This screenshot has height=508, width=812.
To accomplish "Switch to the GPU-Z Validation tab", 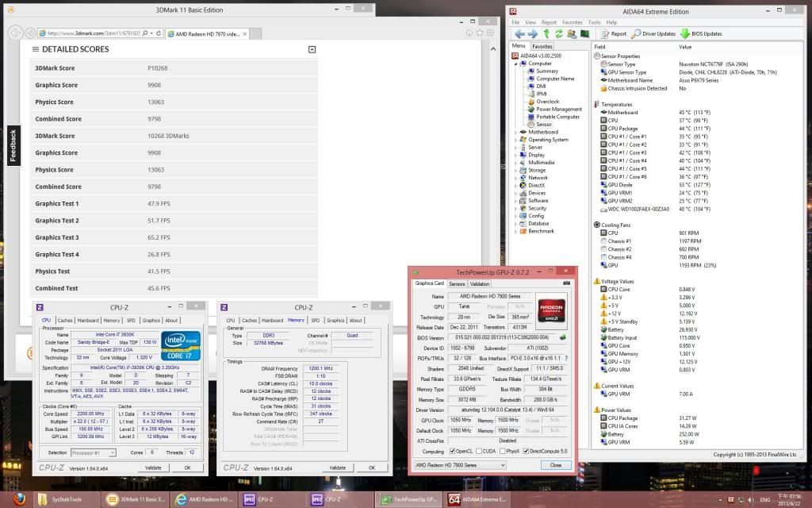I will (480, 284).
